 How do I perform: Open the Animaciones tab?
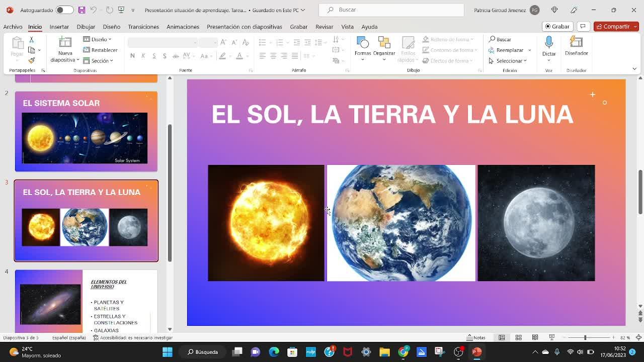[x=183, y=27]
